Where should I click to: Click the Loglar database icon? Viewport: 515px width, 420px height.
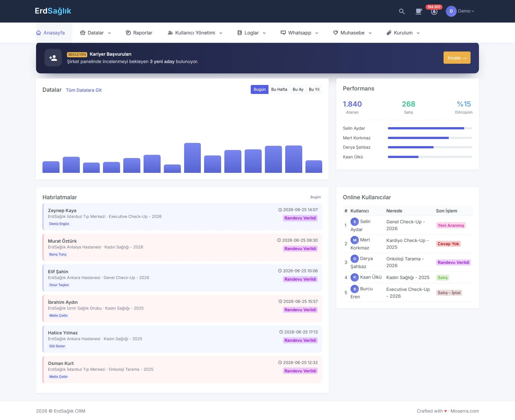(x=239, y=33)
